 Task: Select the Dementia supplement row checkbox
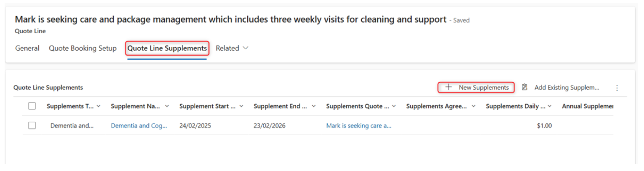pos(32,125)
